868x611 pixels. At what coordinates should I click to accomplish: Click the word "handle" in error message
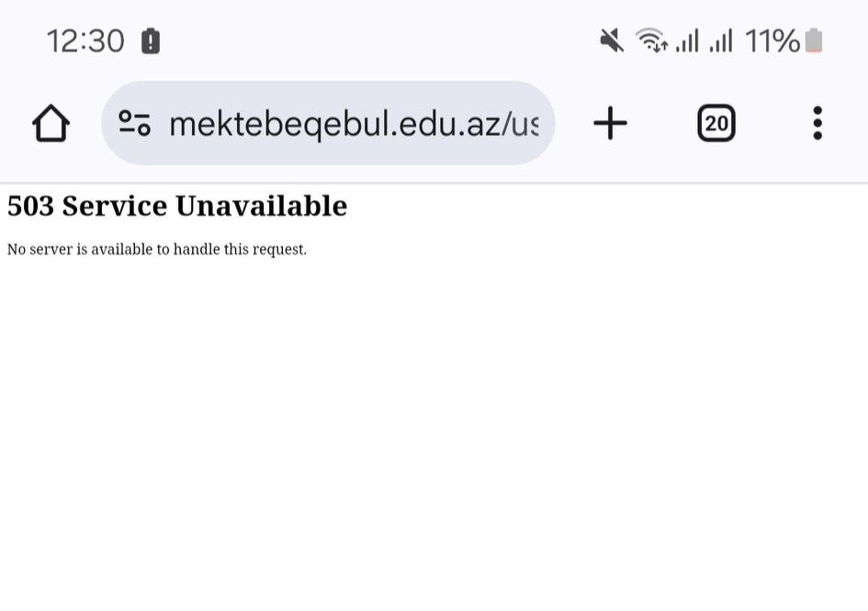pyautogui.click(x=197, y=249)
